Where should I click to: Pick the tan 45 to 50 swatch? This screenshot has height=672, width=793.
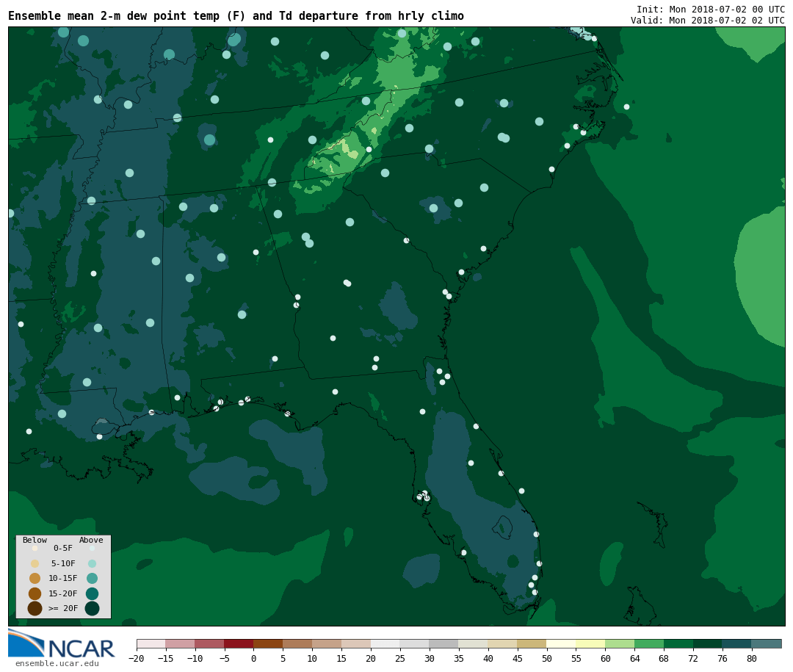532,644
